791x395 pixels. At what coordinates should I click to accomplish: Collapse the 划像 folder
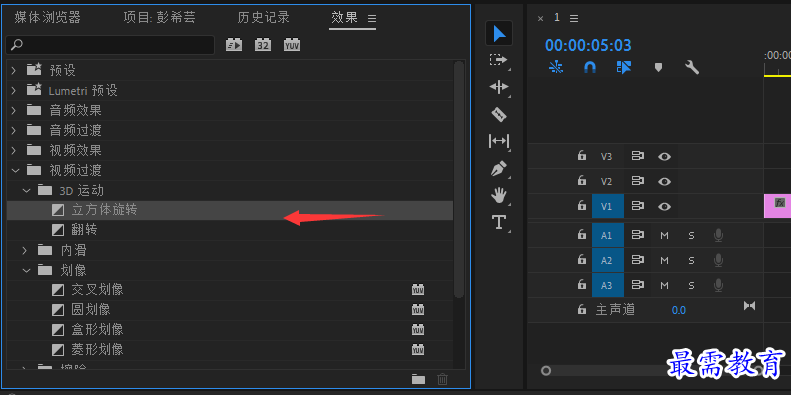coord(26,270)
